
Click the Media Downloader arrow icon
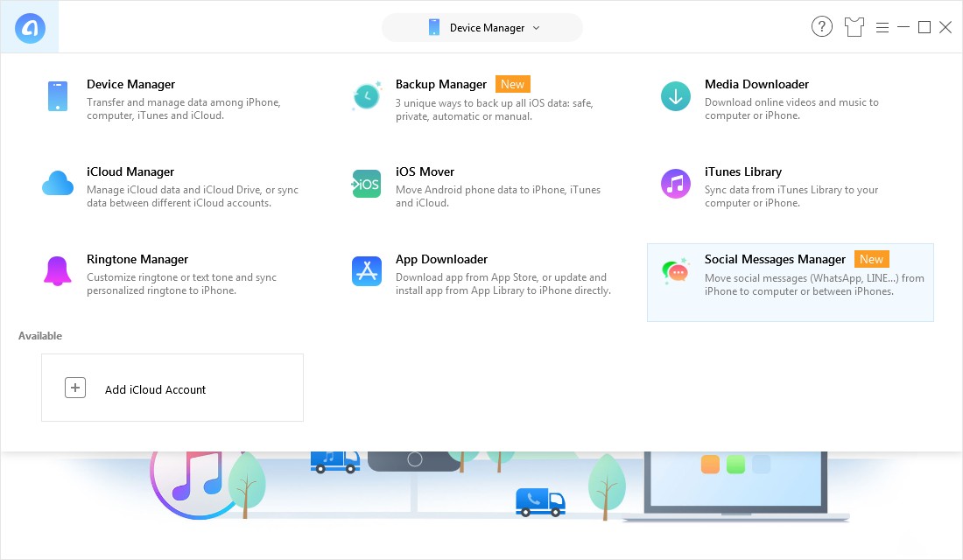pyautogui.click(x=676, y=96)
